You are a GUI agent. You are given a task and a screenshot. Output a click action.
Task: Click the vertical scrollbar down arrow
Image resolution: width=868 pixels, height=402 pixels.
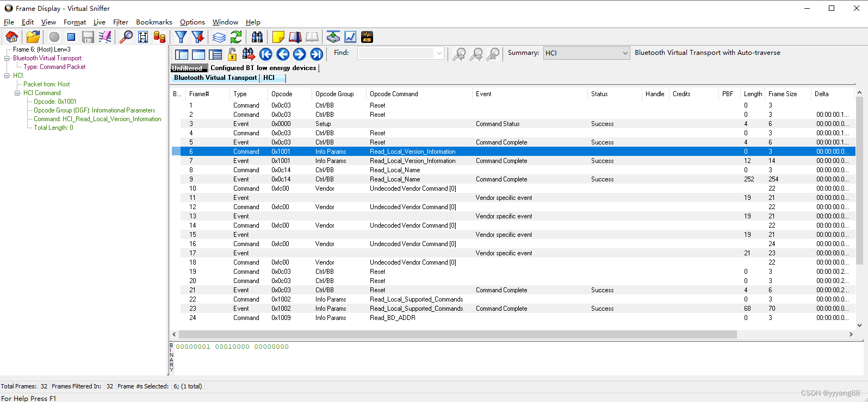point(859,325)
